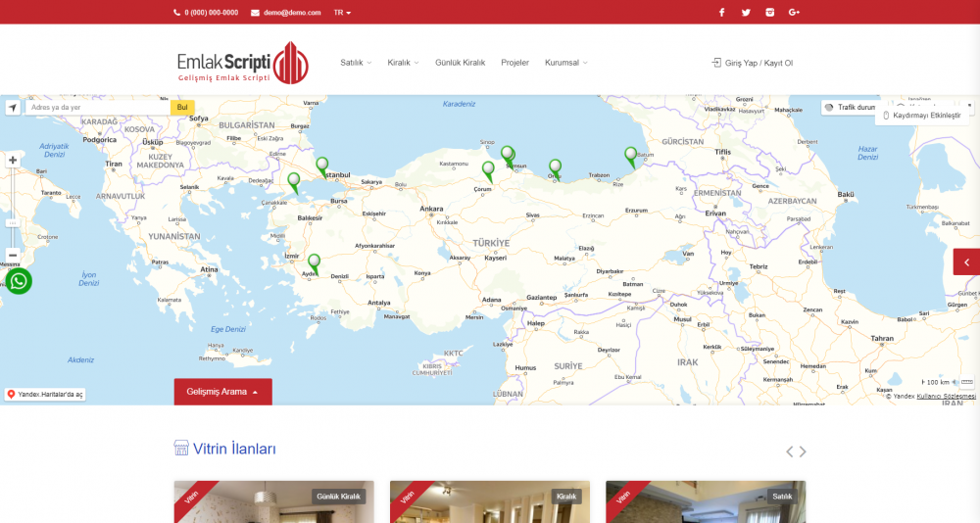Select the map marker near Ordu

[x=555, y=168]
